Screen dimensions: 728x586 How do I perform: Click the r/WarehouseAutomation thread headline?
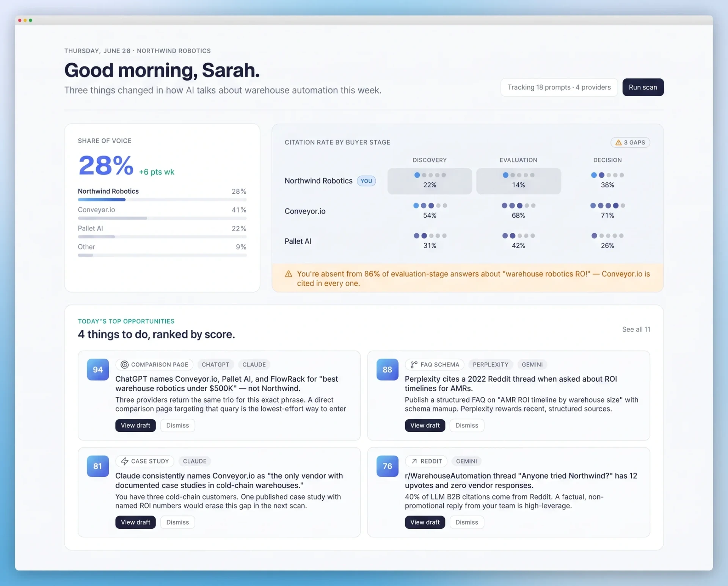click(521, 481)
